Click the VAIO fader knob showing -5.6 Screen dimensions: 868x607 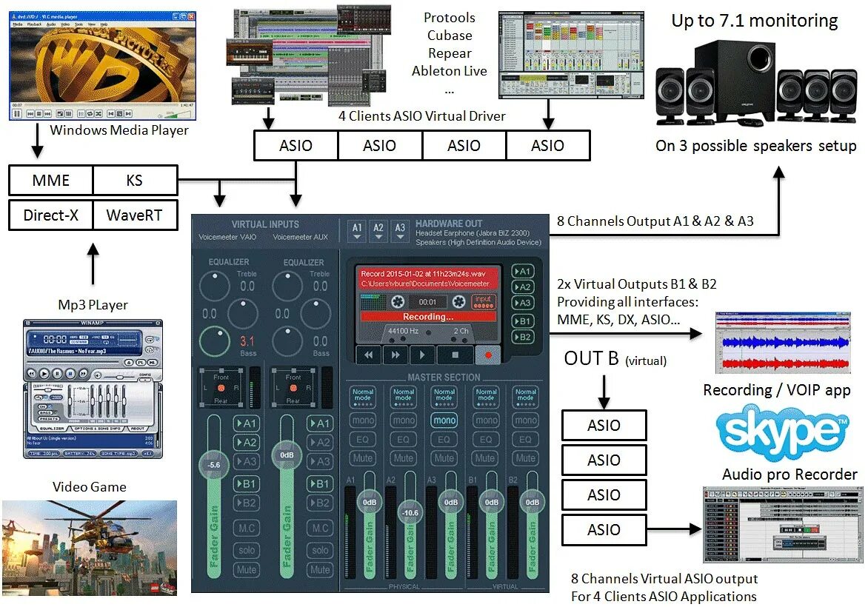tap(214, 465)
